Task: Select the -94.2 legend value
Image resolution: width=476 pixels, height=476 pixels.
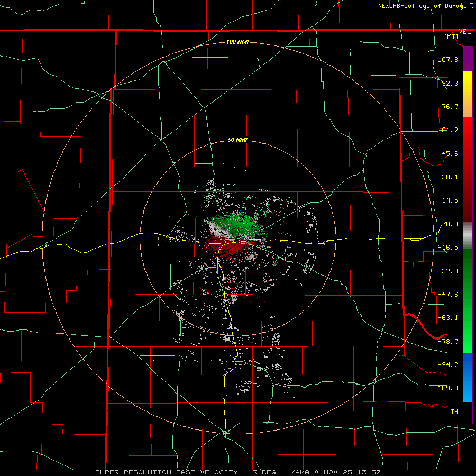Action: coord(448,364)
